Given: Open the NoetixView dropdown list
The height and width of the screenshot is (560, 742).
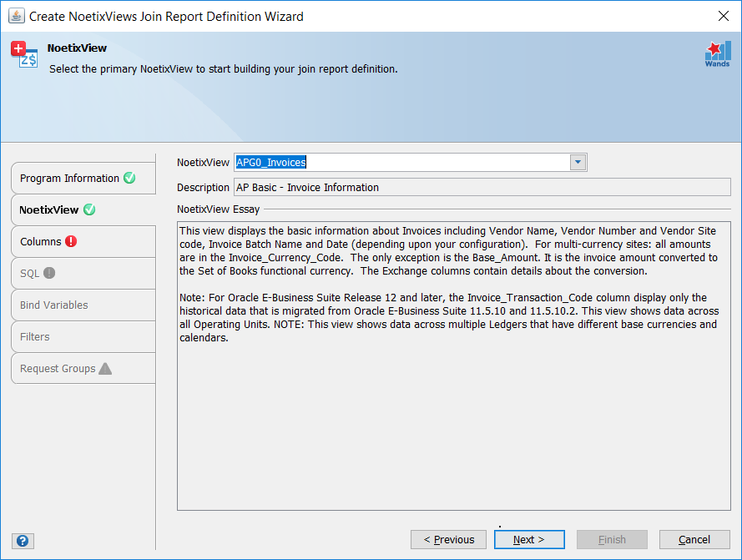Looking at the screenshot, I should pos(578,162).
